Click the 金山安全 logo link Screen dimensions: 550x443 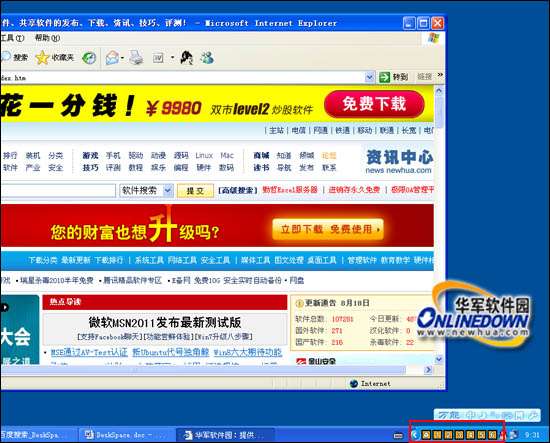coord(316,361)
